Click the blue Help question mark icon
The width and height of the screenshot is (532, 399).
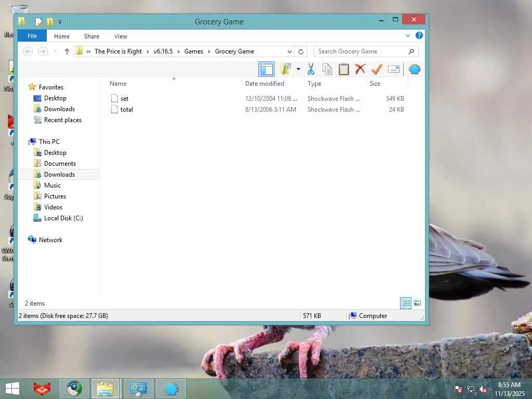(419, 35)
